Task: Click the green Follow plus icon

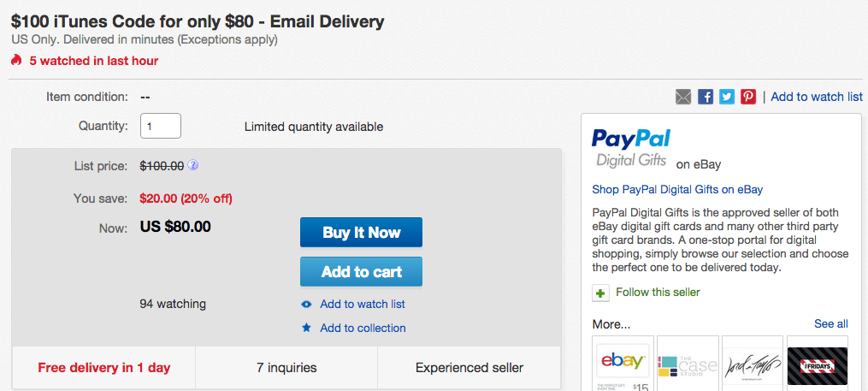Action: click(x=601, y=293)
